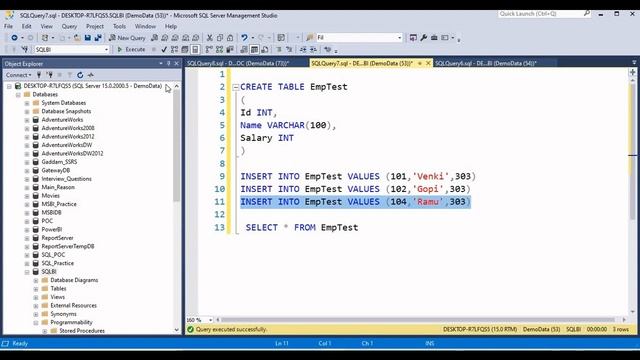
Task: Click the Copy icon in the toolbar
Action: (220, 38)
